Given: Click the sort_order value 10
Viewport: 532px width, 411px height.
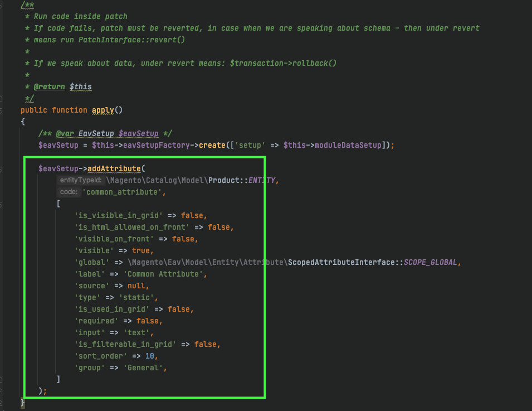Looking at the screenshot, I should click(150, 356).
